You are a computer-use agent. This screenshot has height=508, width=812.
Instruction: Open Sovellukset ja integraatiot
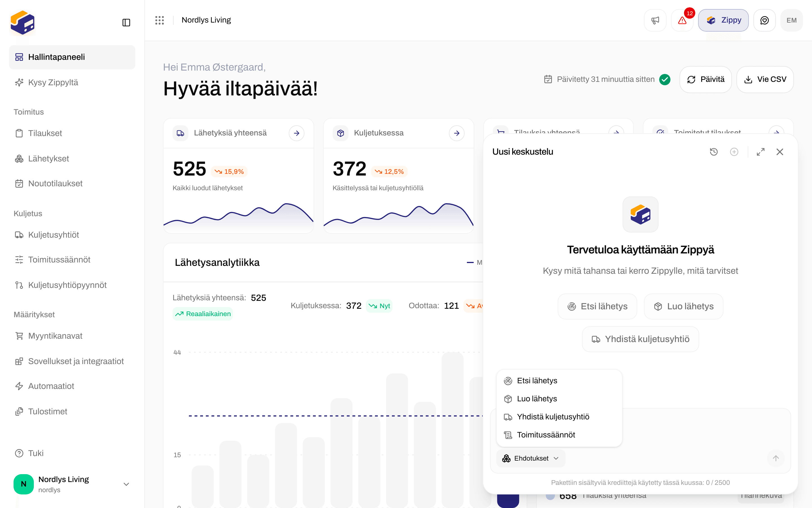(x=72, y=361)
